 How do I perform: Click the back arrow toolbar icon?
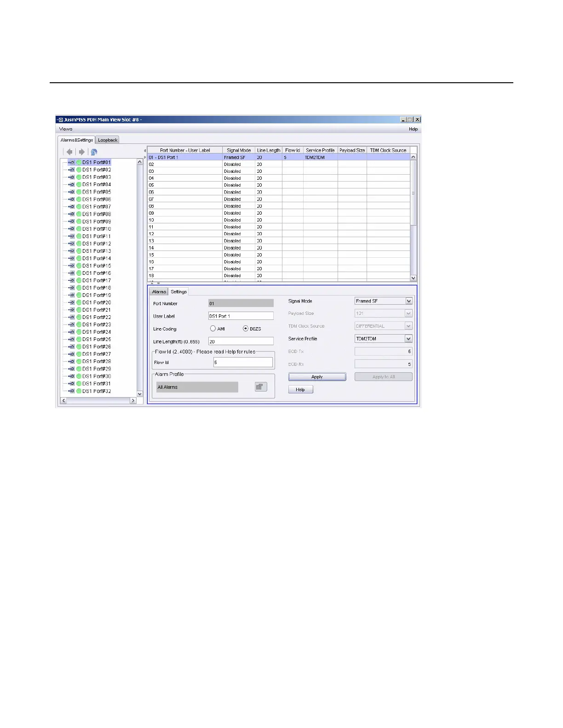click(69, 152)
